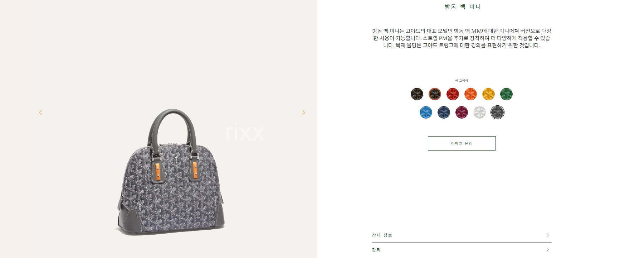This screenshot has width=644, height=258.
Task: Choose the red color swatch
Action: pyautogui.click(x=453, y=94)
